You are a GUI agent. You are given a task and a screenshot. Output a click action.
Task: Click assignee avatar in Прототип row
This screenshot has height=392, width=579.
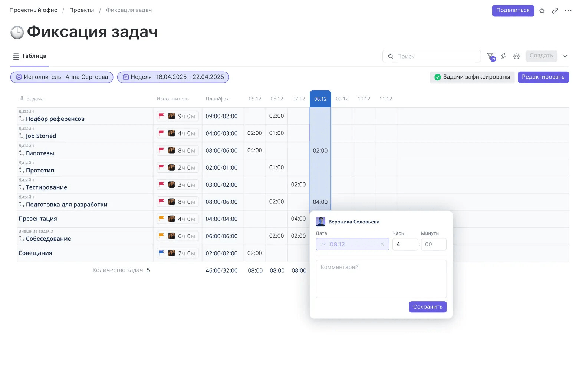click(x=171, y=167)
